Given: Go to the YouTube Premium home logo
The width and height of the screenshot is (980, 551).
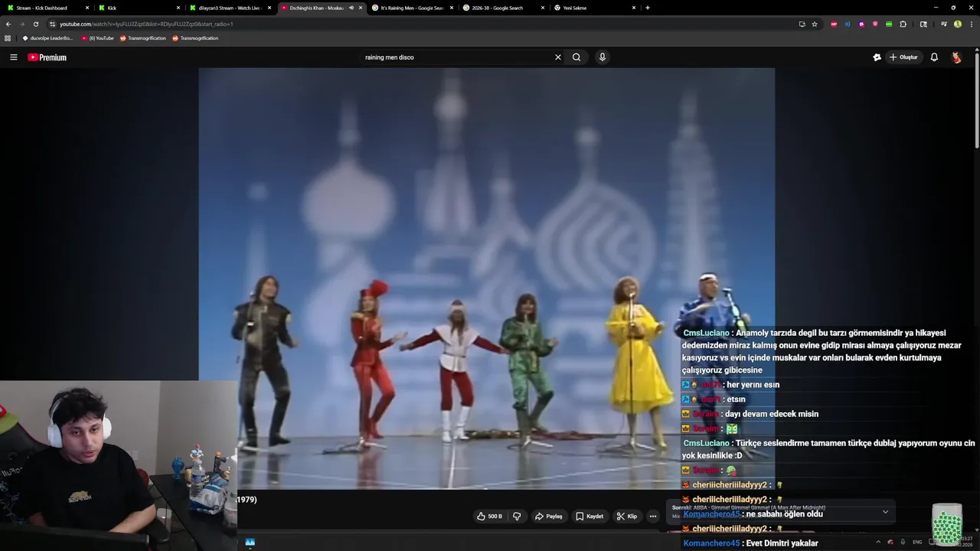Looking at the screenshot, I should (47, 57).
